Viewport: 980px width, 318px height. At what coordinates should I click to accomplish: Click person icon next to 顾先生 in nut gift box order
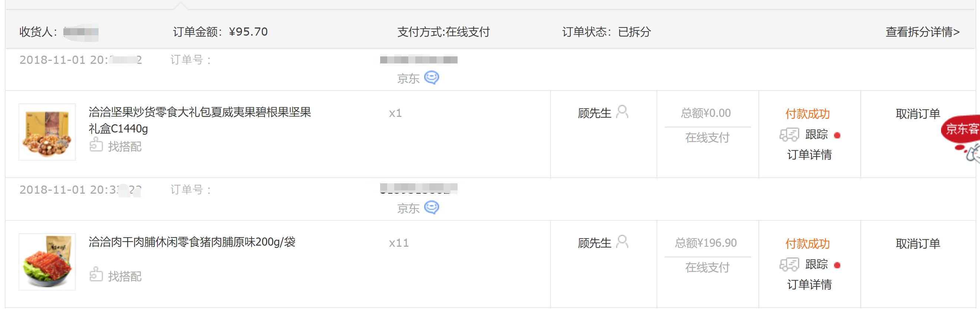coord(622,112)
